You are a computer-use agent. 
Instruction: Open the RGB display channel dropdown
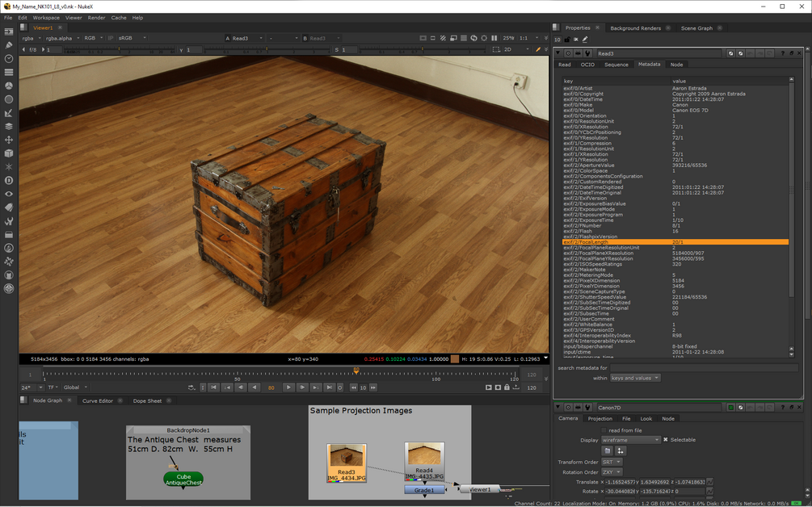pos(94,38)
